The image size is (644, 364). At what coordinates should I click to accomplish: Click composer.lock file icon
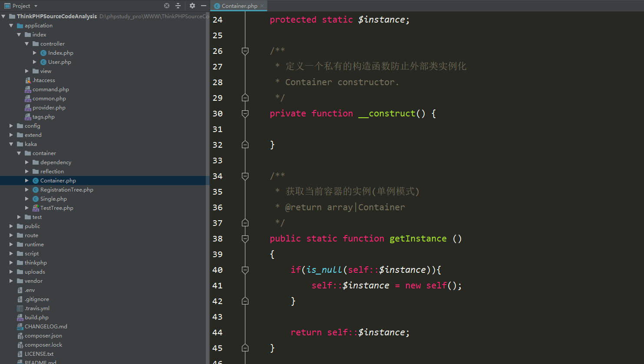(x=20, y=345)
